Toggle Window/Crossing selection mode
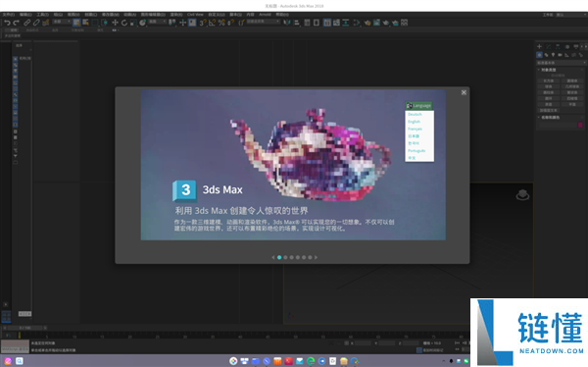Viewport: 588px width, 367px height. pos(105,23)
